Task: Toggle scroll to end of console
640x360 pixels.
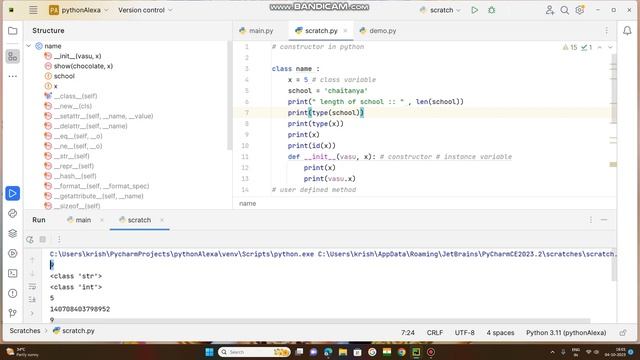Action: tap(32, 300)
